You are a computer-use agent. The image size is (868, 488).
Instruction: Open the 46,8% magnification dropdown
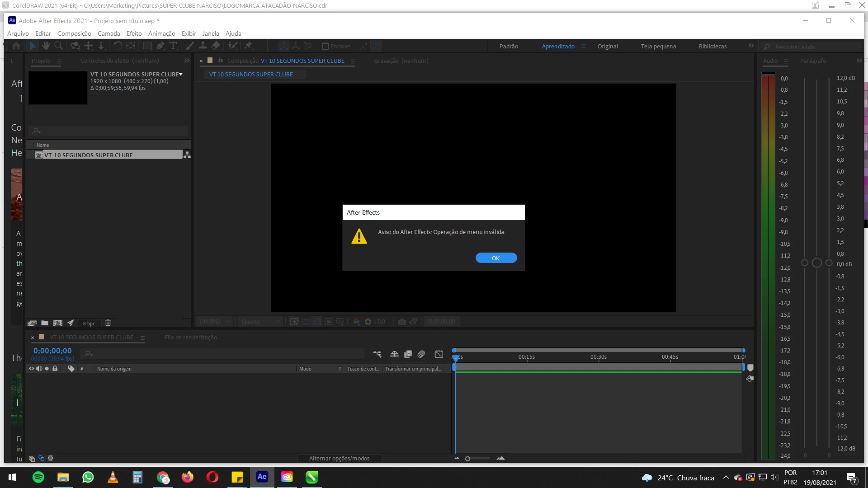(x=215, y=322)
